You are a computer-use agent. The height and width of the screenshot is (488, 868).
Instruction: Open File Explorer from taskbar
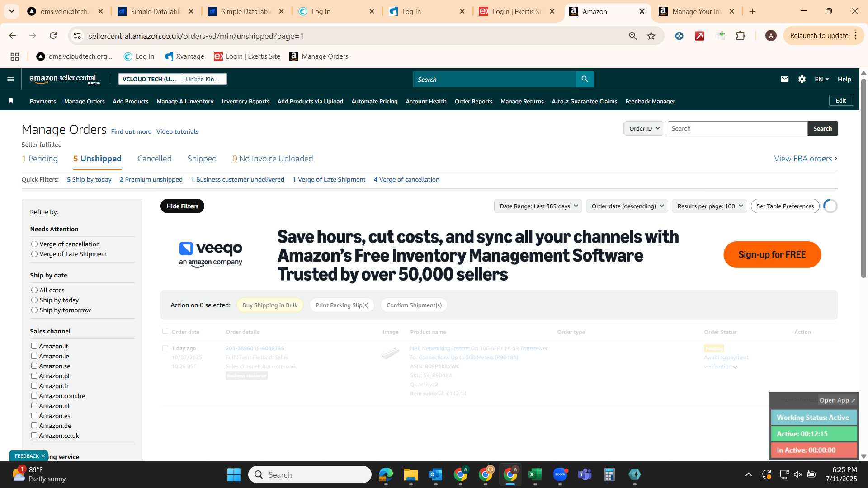click(x=410, y=474)
